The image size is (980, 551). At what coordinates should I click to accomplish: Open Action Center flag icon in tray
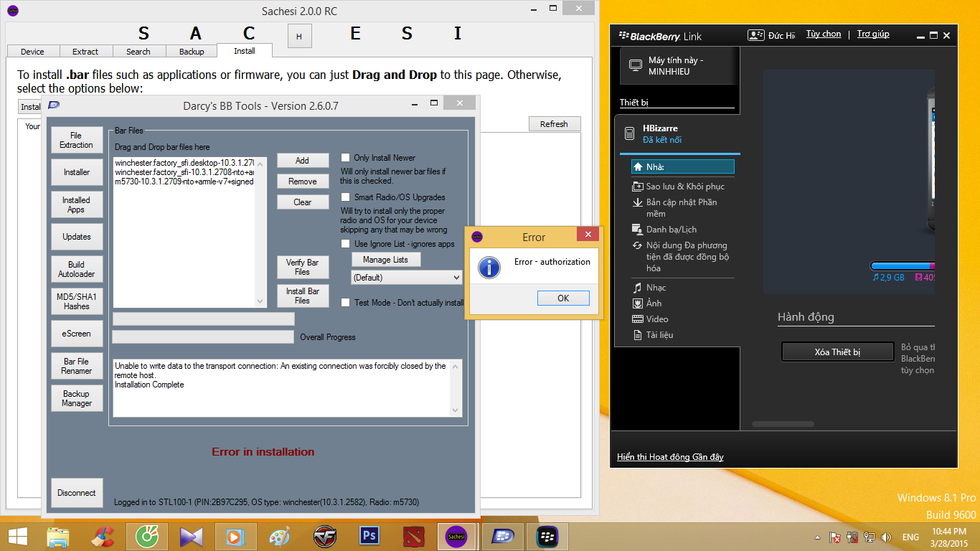pyautogui.click(x=835, y=537)
